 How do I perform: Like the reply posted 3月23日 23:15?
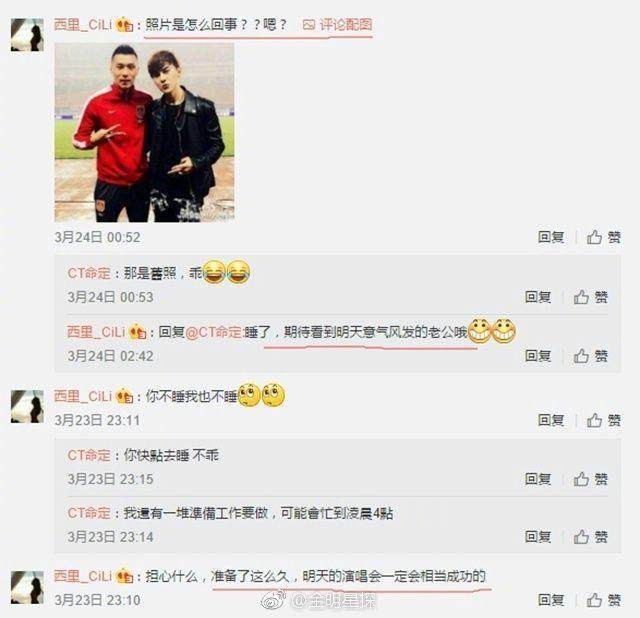pyautogui.click(x=591, y=479)
